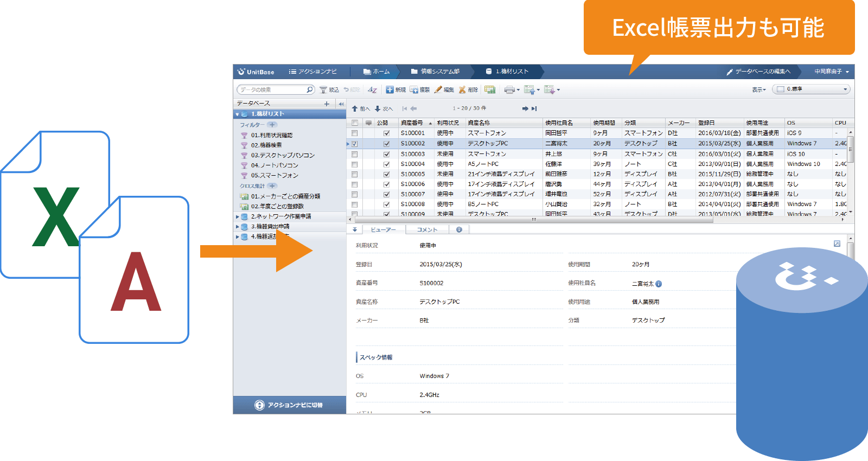Open the 表示 display dropdown

pyautogui.click(x=759, y=90)
